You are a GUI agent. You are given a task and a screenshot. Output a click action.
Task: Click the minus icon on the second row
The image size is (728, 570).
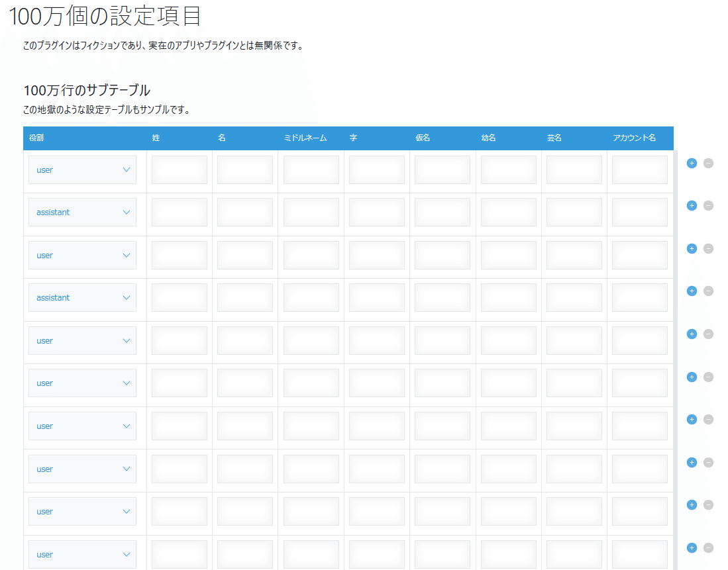coord(708,206)
